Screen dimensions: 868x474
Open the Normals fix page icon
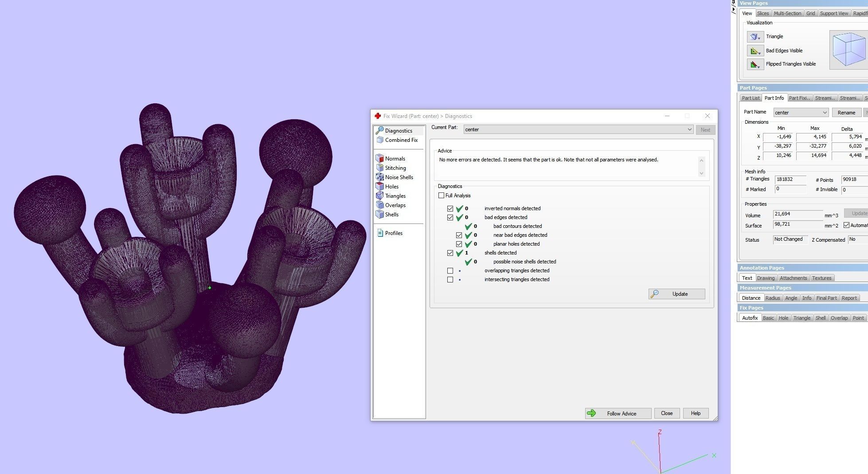(379, 158)
